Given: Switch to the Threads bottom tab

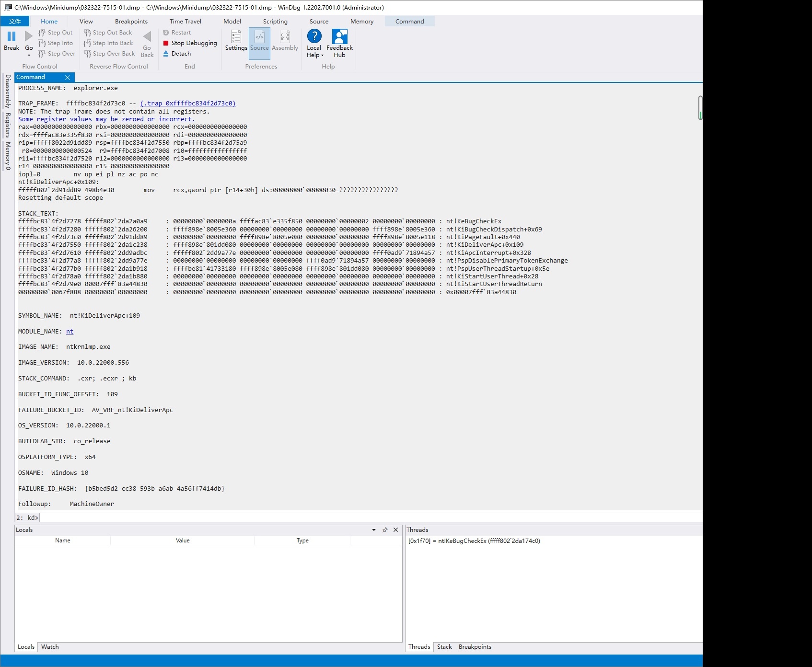Looking at the screenshot, I should [x=419, y=647].
